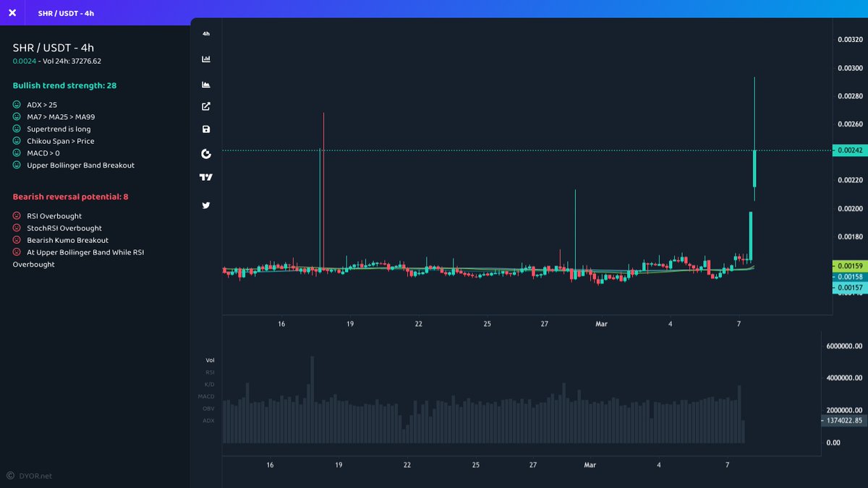
Task: Click sad face next to At Upper Bollinger Band
Action: pyautogui.click(x=17, y=252)
